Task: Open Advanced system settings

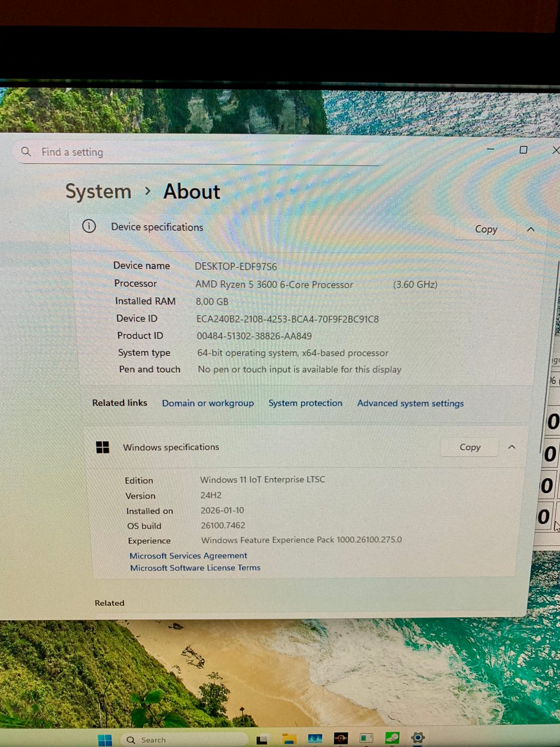Action: [410, 403]
